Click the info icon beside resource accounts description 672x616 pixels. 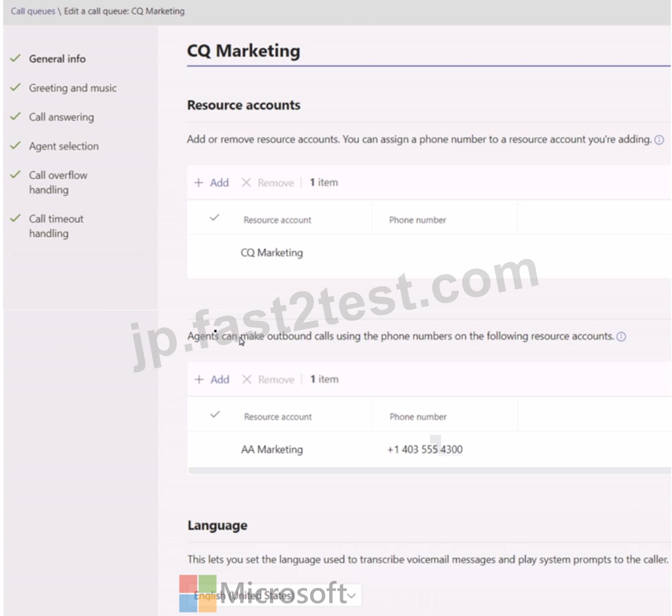659,140
